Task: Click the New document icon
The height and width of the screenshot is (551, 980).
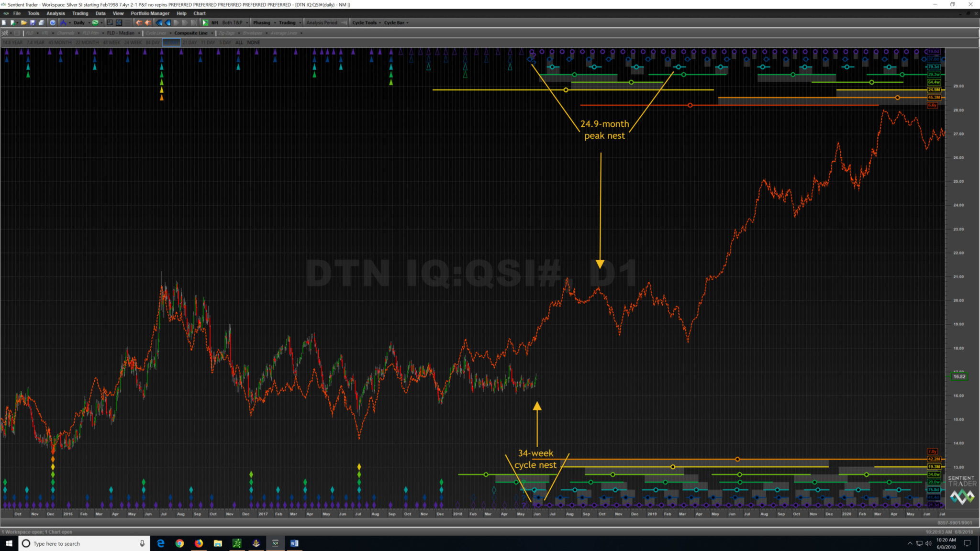Action: click(x=4, y=22)
